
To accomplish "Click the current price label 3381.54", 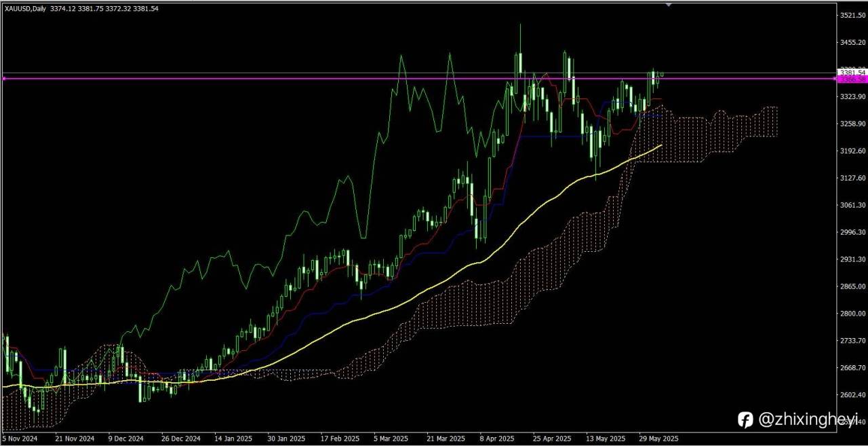I will pyautogui.click(x=852, y=72).
